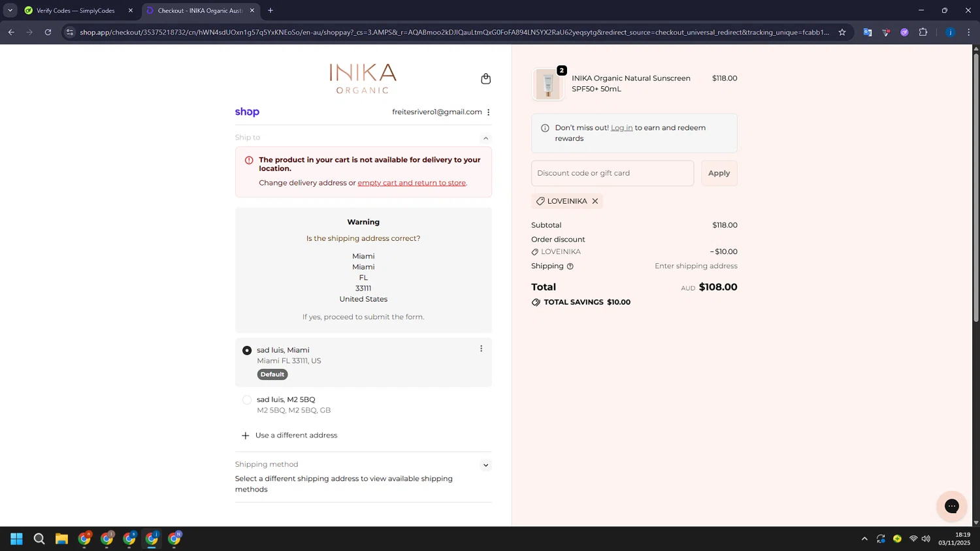The height and width of the screenshot is (551, 980).
Task: Click the red-flag extension icon in toolbar
Action: coord(886,32)
